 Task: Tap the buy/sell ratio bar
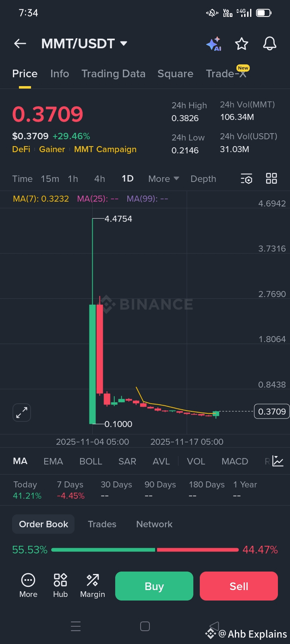145,550
